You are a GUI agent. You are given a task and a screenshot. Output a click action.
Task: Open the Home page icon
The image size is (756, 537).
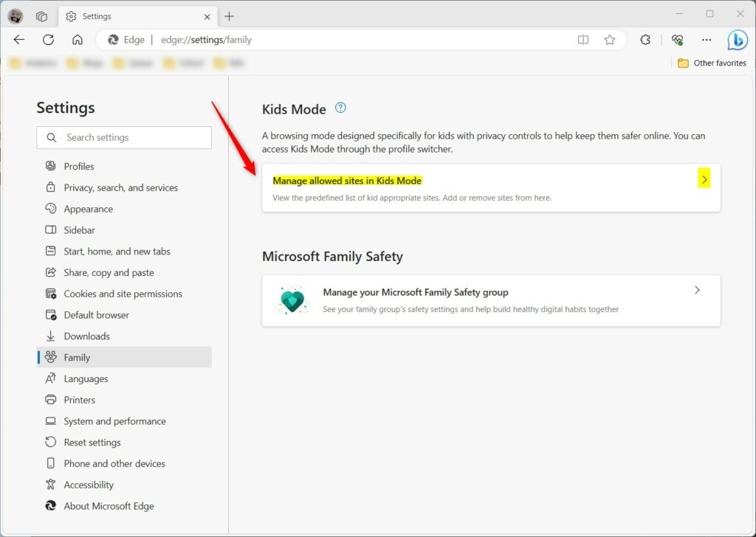[x=78, y=40]
